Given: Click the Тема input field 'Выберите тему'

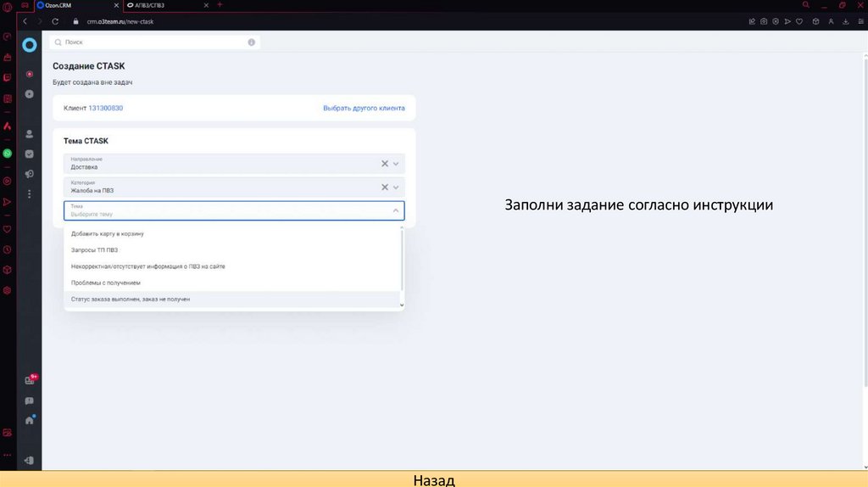Looking at the screenshot, I should (x=234, y=210).
